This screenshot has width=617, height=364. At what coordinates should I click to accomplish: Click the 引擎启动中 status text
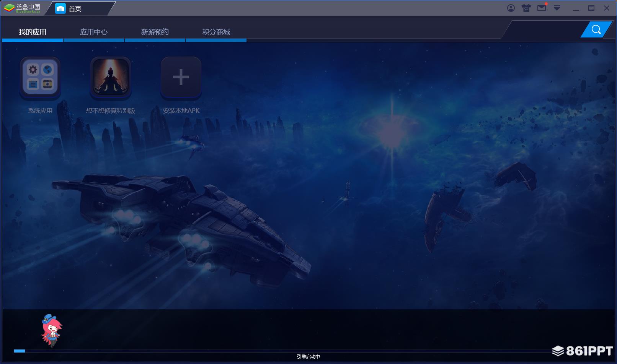308,357
